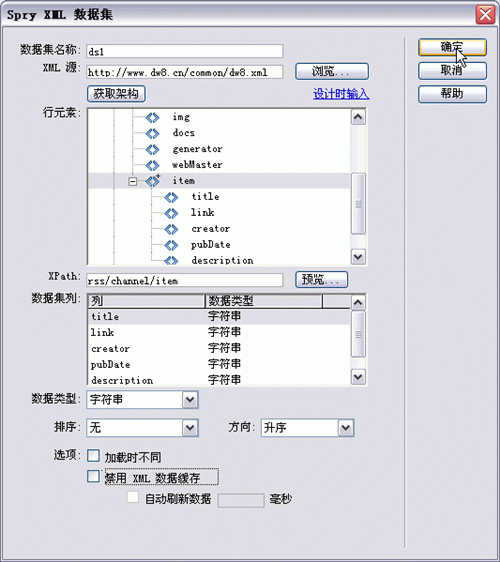Image resolution: width=500 pixels, height=562 pixels.
Task: Focus the XPath input field
Action: coord(185,280)
